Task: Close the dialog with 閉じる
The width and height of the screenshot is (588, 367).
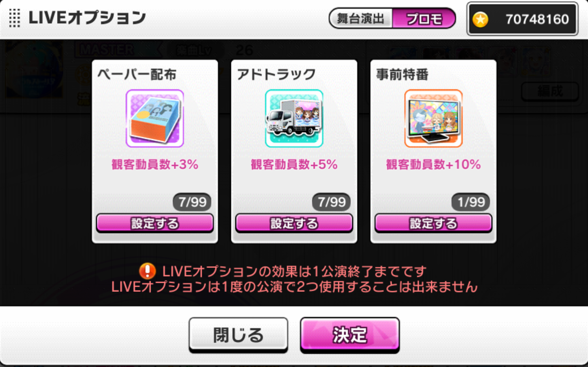Action: (238, 335)
